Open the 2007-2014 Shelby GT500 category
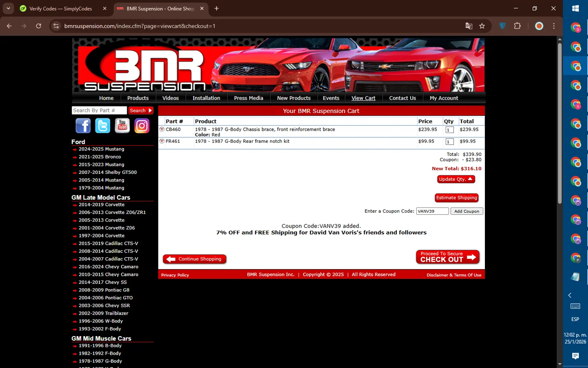The image size is (588, 368). 107,172
